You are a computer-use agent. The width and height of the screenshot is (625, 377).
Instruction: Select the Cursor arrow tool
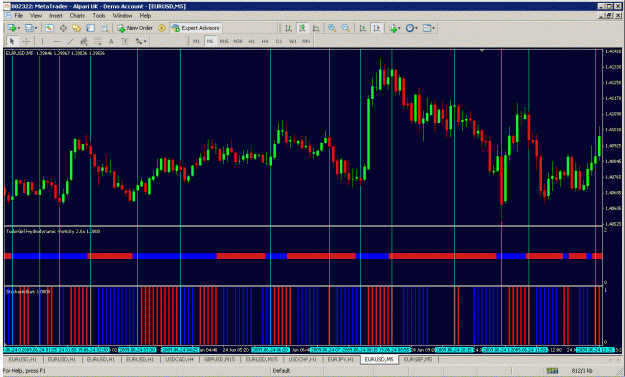pos(12,41)
